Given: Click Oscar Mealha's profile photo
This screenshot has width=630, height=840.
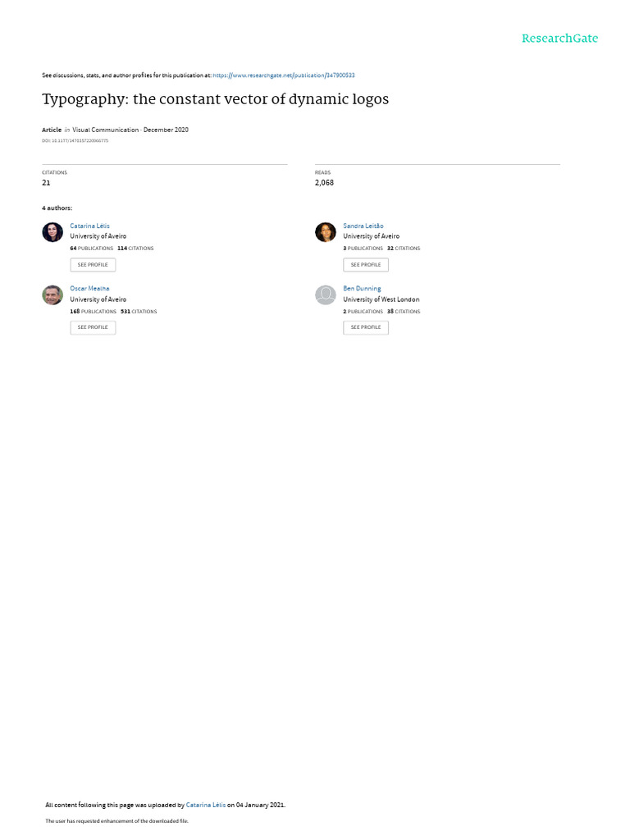Looking at the screenshot, I should pyautogui.click(x=52, y=295).
